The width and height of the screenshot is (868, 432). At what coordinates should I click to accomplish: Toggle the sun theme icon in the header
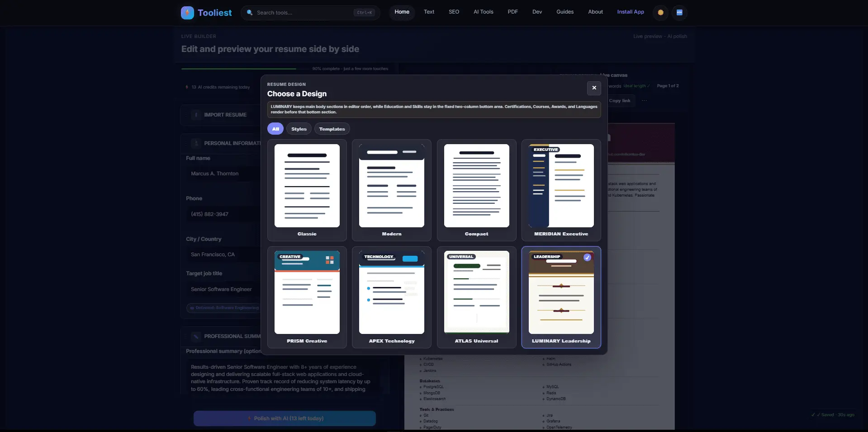660,13
